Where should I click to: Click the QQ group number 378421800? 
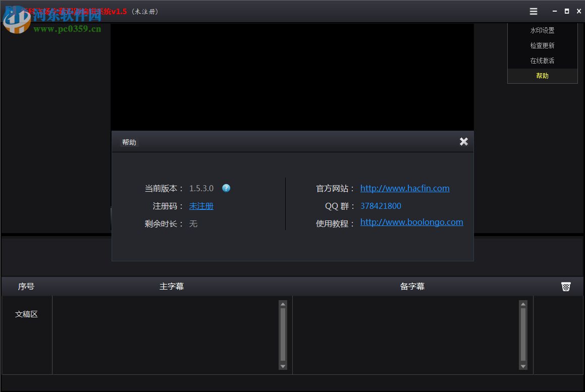381,206
